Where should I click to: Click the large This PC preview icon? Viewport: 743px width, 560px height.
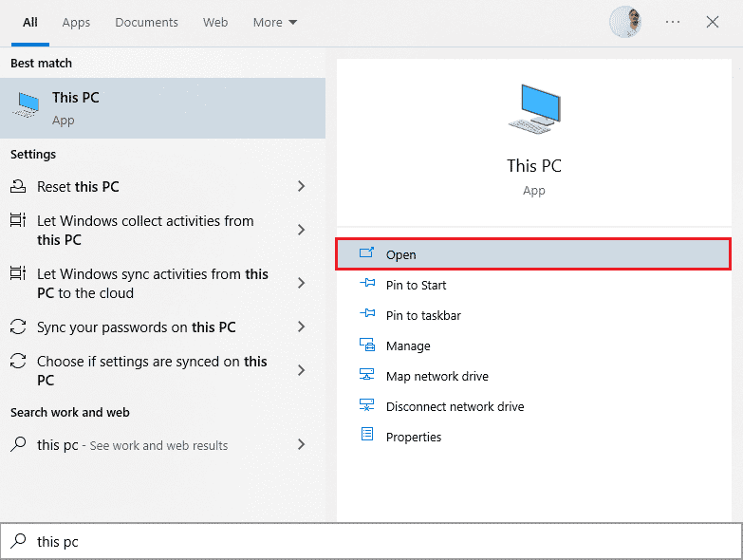pyautogui.click(x=534, y=108)
